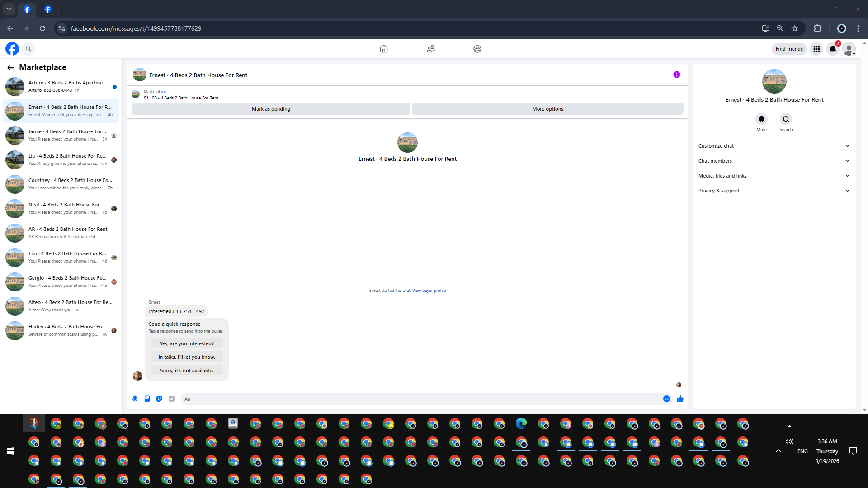
Task: Click the voice clip microphone icon
Action: (135, 399)
